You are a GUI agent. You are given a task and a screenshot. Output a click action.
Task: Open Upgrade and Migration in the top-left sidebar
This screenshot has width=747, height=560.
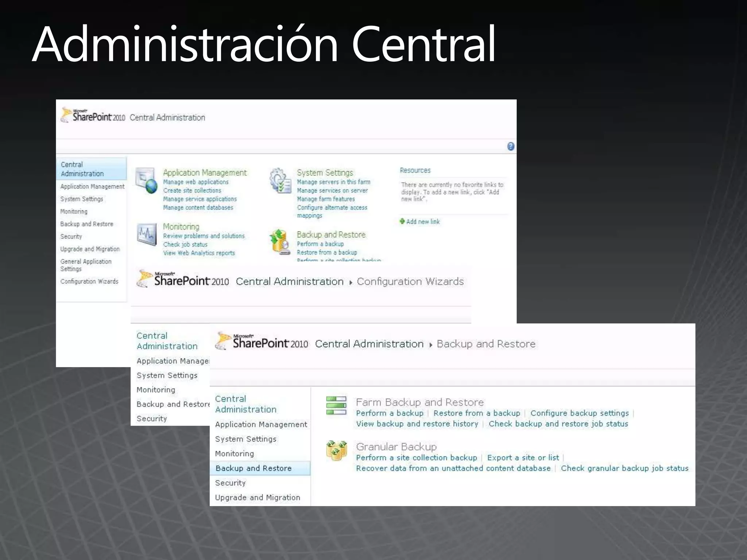click(x=90, y=249)
